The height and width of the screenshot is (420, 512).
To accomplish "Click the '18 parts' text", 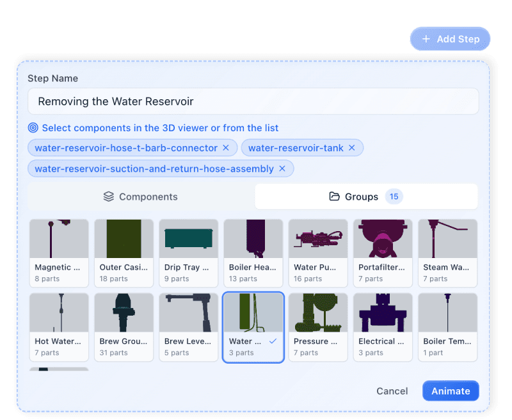I will click(x=114, y=279).
